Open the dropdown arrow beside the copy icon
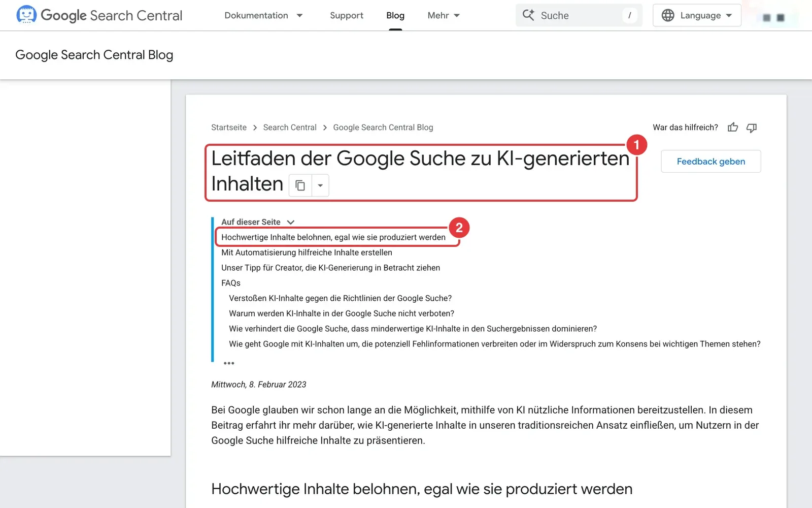The width and height of the screenshot is (812, 508). point(320,185)
